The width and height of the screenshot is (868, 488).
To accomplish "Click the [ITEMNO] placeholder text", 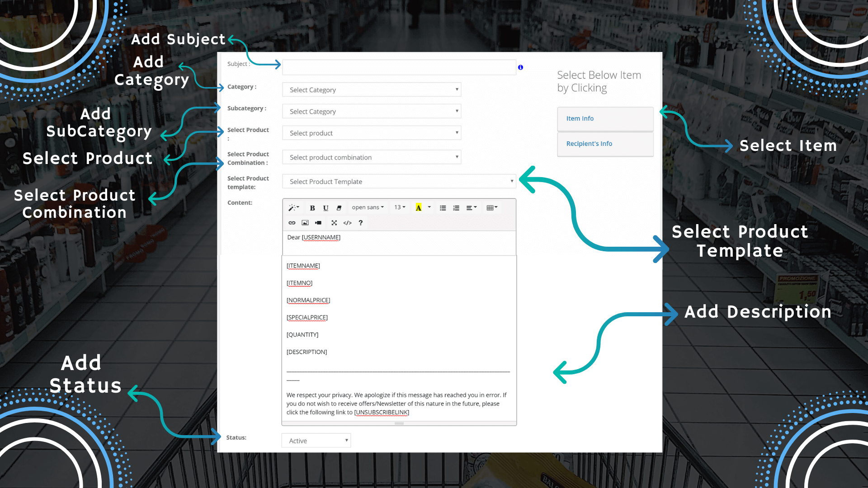I will (299, 283).
